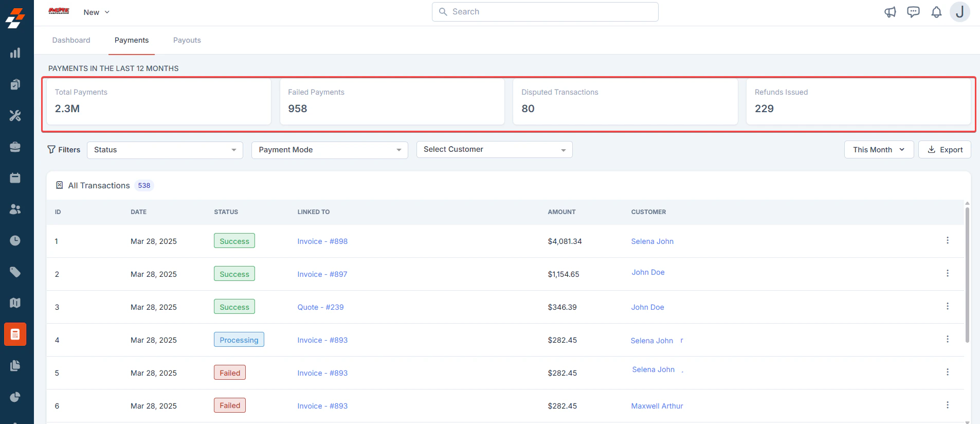980x424 pixels.
Task: Click the Total Payments 2.3M card
Action: [159, 101]
